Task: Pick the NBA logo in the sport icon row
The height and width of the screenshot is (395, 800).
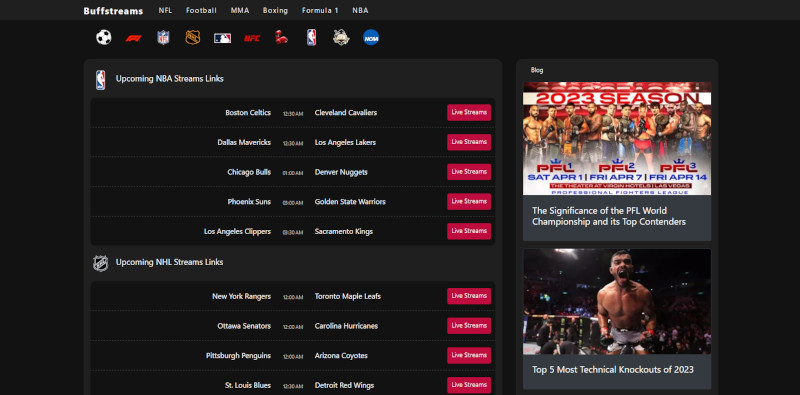Action: (x=311, y=37)
